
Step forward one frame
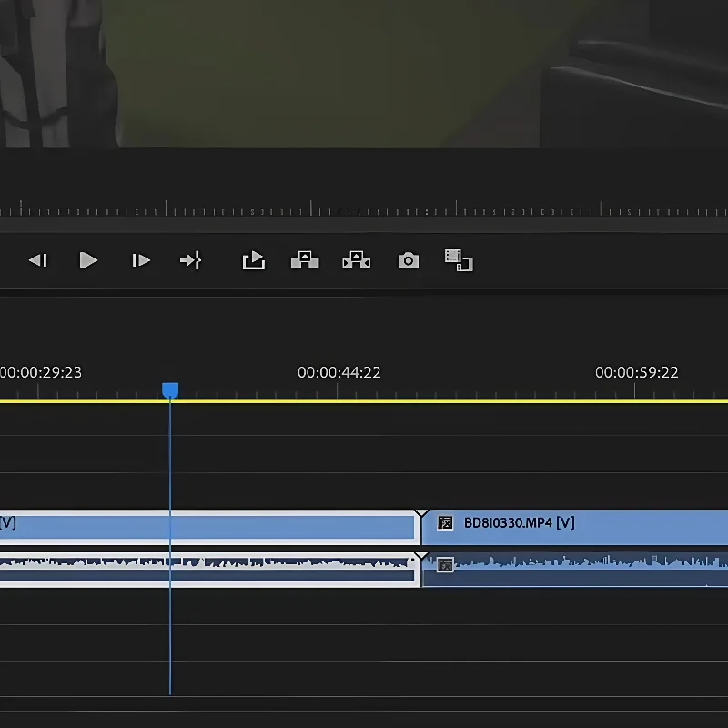140,261
